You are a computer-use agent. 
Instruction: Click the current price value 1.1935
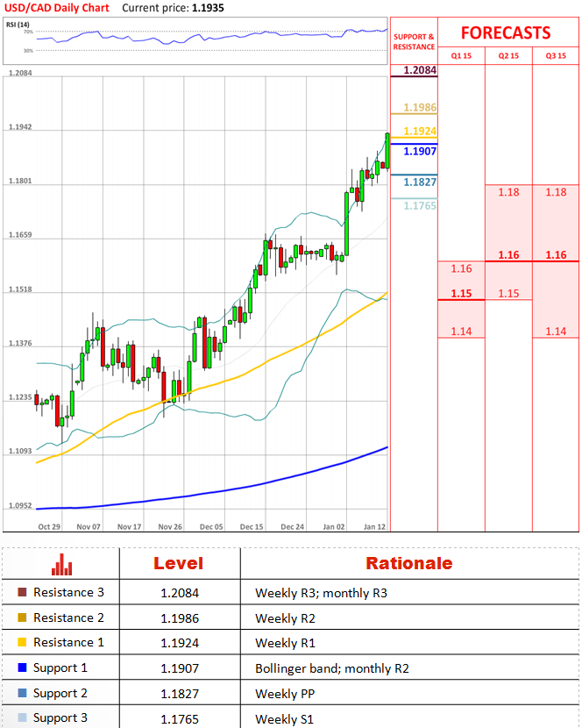pos(208,8)
